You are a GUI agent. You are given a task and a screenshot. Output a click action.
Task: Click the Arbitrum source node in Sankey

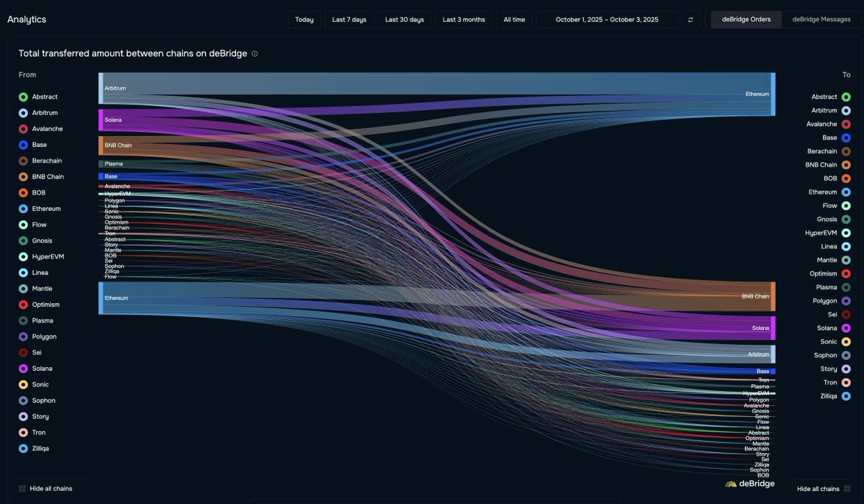coord(101,88)
